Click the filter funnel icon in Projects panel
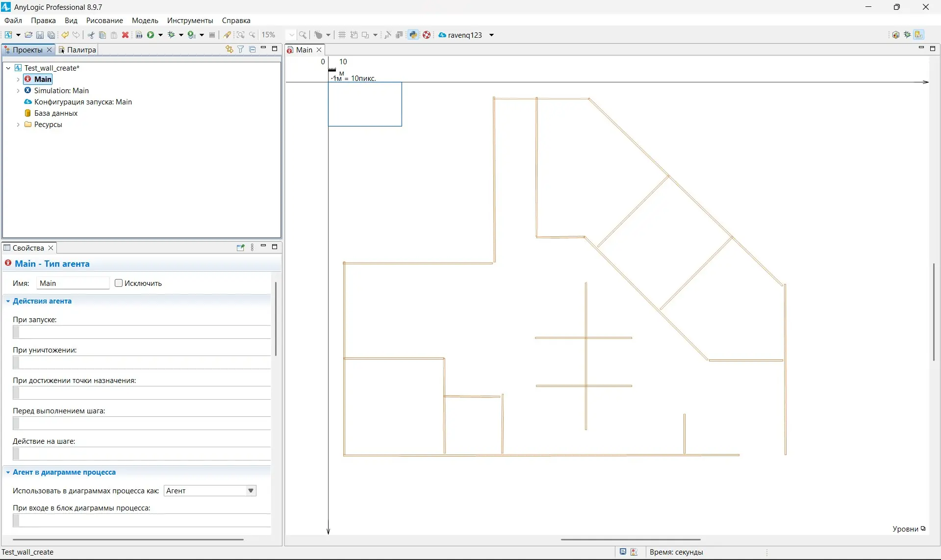The width and height of the screenshot is (941, 560). click(x=241, y=49)
